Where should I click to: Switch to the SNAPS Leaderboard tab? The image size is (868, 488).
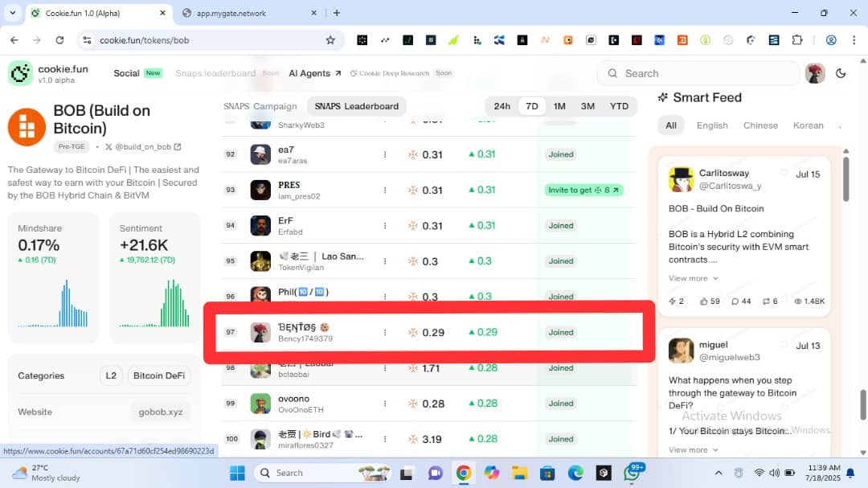357,106
